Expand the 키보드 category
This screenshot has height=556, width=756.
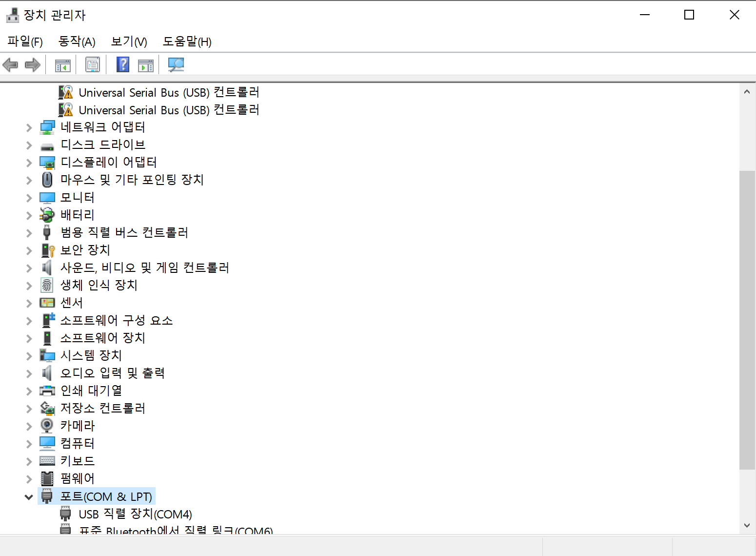pos(29,462)
